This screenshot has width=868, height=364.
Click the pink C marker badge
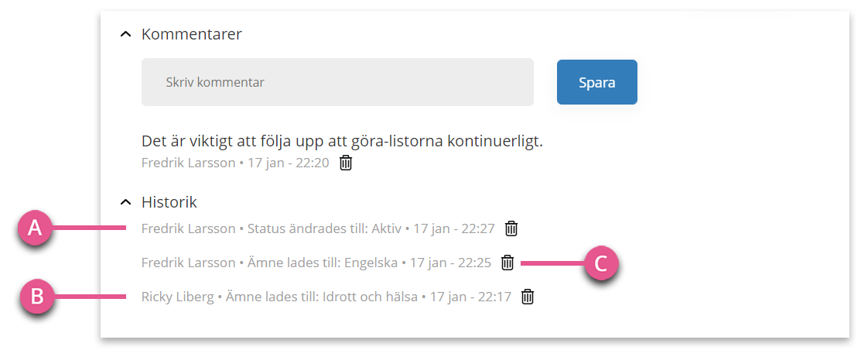pyautogui.click(x=601, y=264)
